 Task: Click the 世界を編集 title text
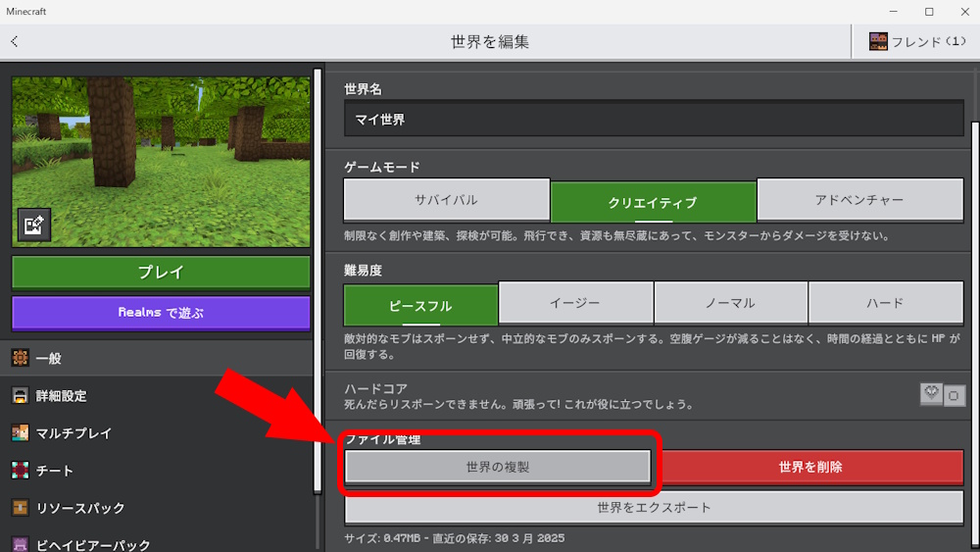[x=490, y=42]
